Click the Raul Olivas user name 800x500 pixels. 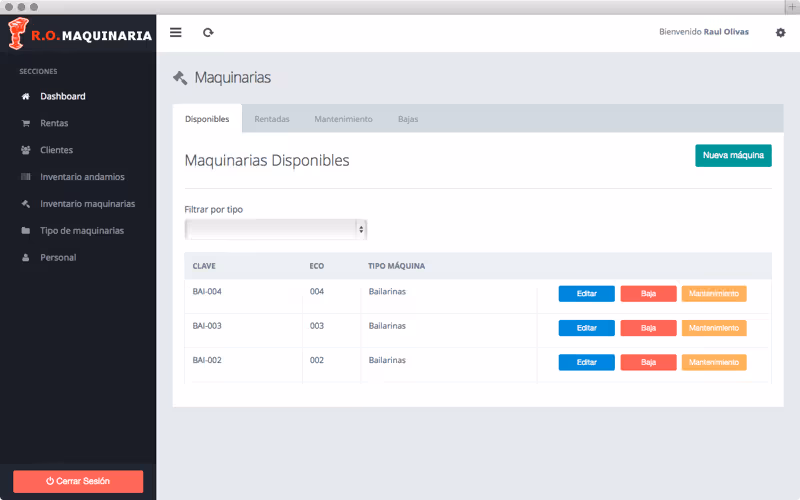click(726, 32)
